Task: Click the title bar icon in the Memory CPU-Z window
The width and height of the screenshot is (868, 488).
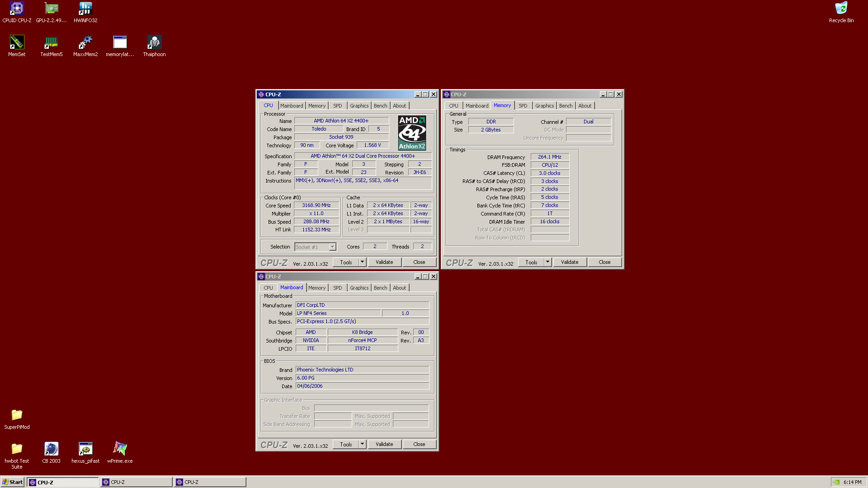Action: (446, 94)
